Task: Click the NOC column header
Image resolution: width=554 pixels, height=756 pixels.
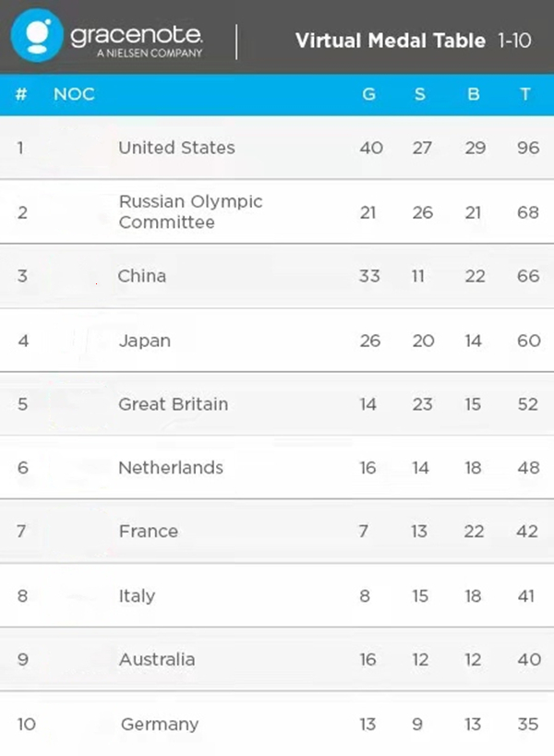Action: pyautogui.click(x=74, y=94)
